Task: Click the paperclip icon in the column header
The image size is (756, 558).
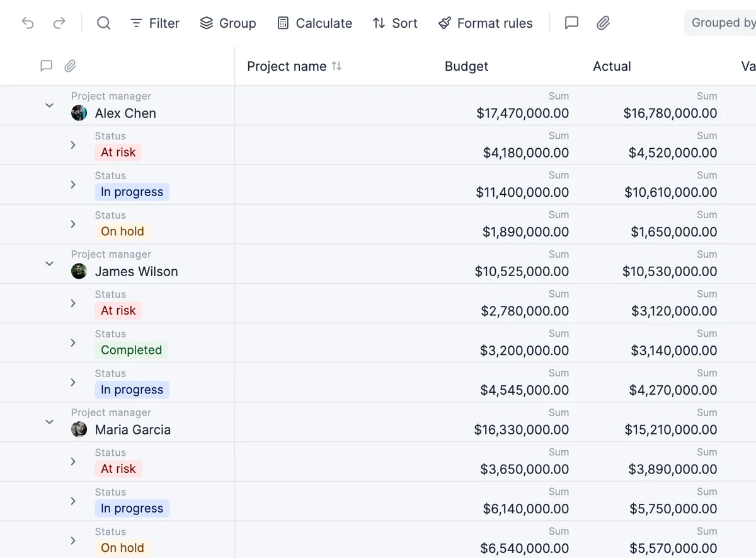Action: (71, 66)
